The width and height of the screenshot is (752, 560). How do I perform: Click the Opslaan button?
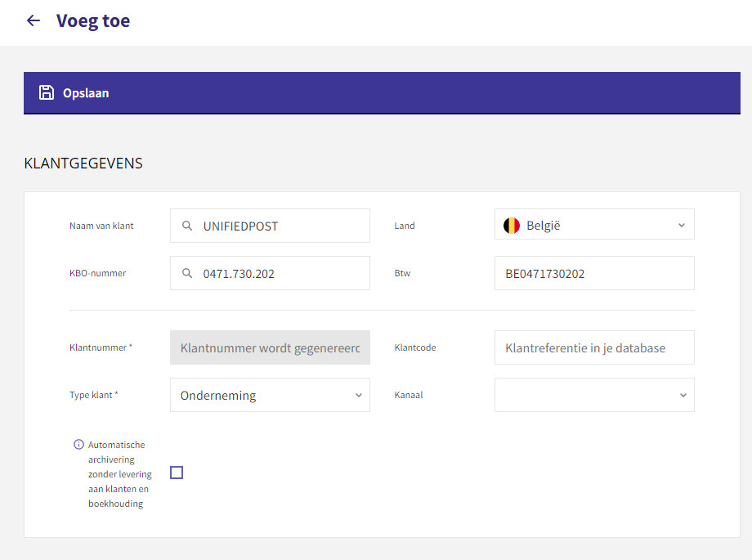click(x=74, y=93)
